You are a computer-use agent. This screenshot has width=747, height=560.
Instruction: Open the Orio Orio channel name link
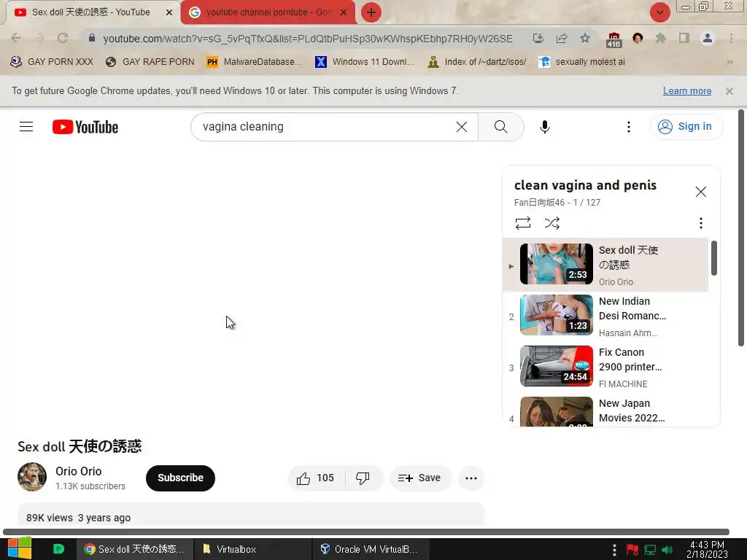click(x=79, y=471)
